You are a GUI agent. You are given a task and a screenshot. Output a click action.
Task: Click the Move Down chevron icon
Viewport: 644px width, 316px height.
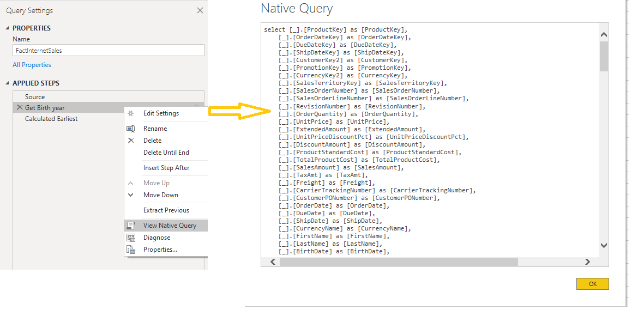point(131,195)
